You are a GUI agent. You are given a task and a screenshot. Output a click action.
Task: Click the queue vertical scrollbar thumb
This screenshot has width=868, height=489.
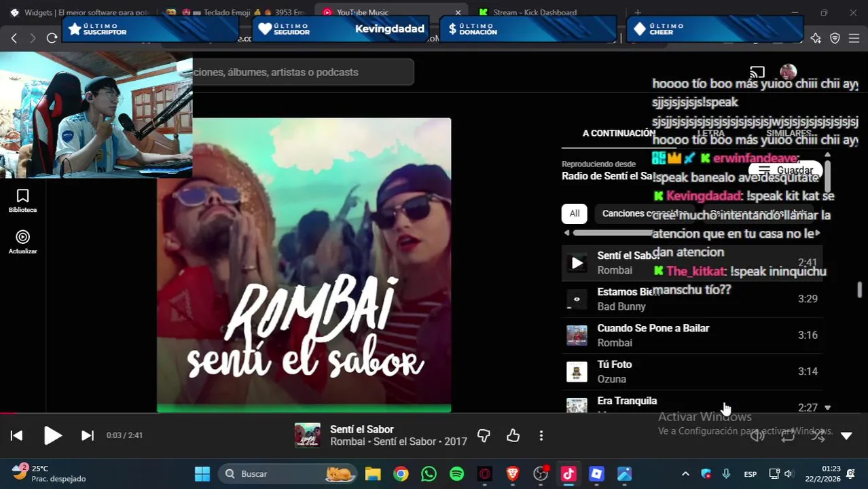[827, 175]
